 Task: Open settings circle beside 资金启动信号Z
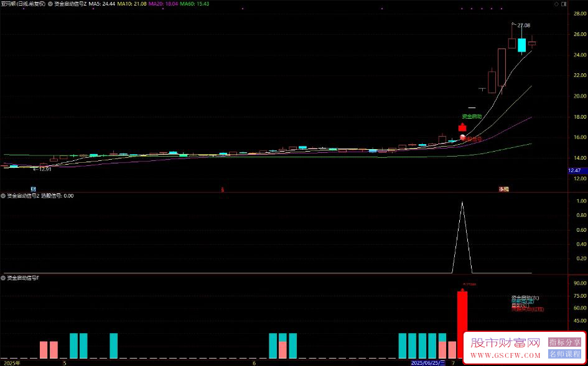tap(50, 4)
